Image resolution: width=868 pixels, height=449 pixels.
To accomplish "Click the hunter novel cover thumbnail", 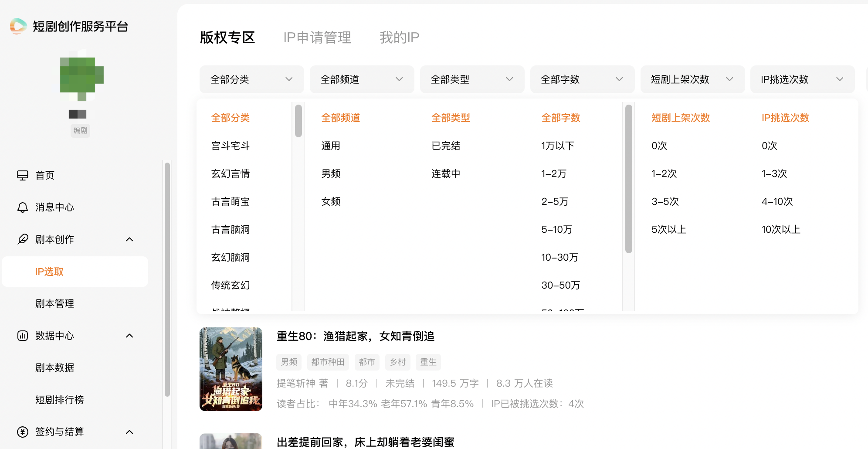I will (231, 369).
